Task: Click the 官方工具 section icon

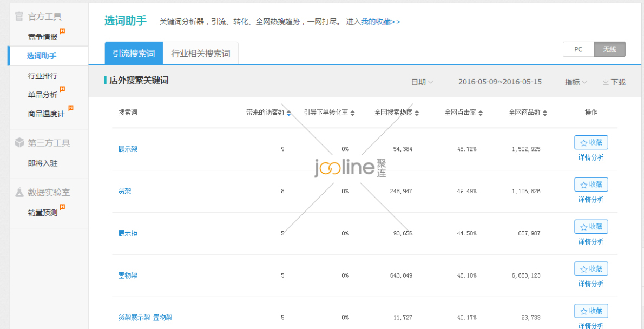Action: click(x=18, y=16)
